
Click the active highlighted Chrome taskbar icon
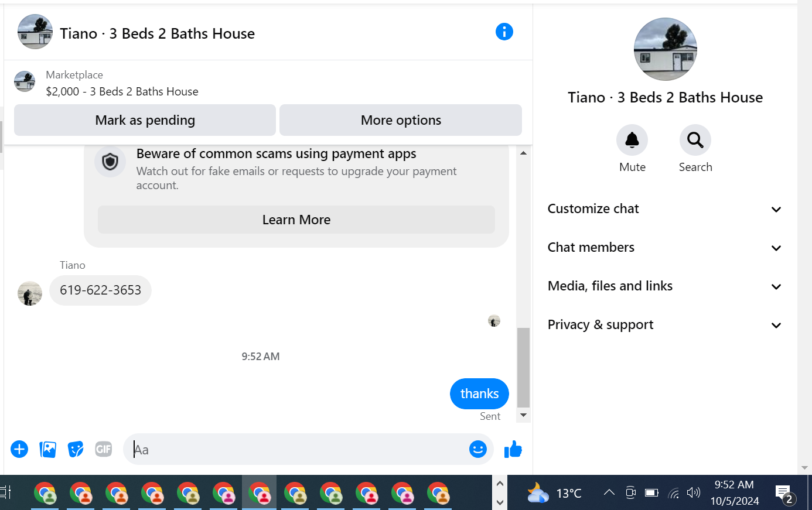(259, 493)
